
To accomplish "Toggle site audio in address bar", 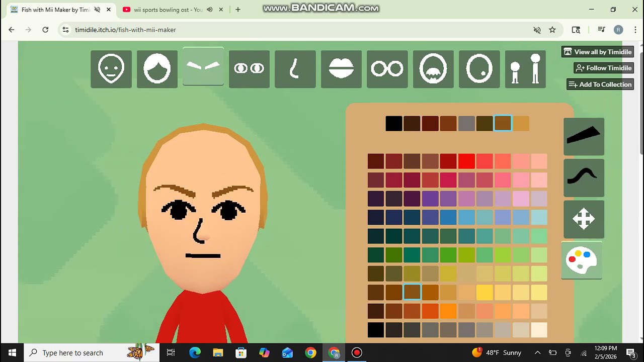I will tap(537, 30).
